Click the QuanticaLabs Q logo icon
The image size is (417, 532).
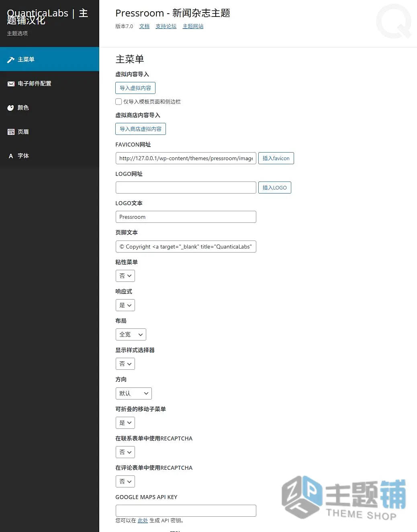coord(394,21)
